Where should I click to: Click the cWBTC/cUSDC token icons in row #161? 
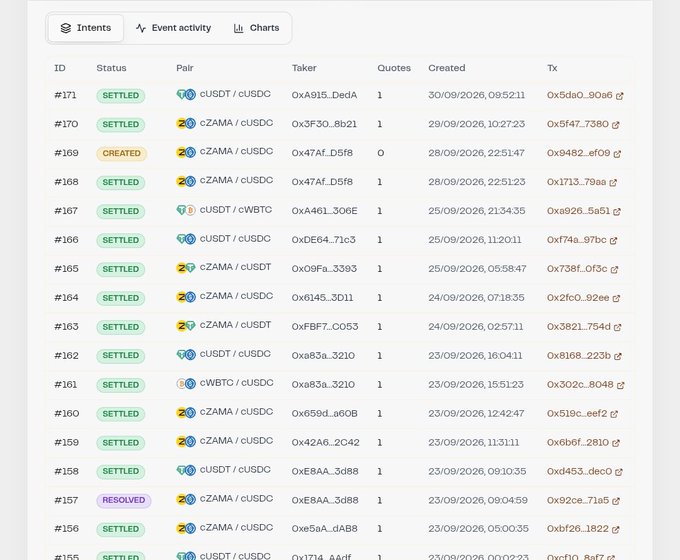186,384
